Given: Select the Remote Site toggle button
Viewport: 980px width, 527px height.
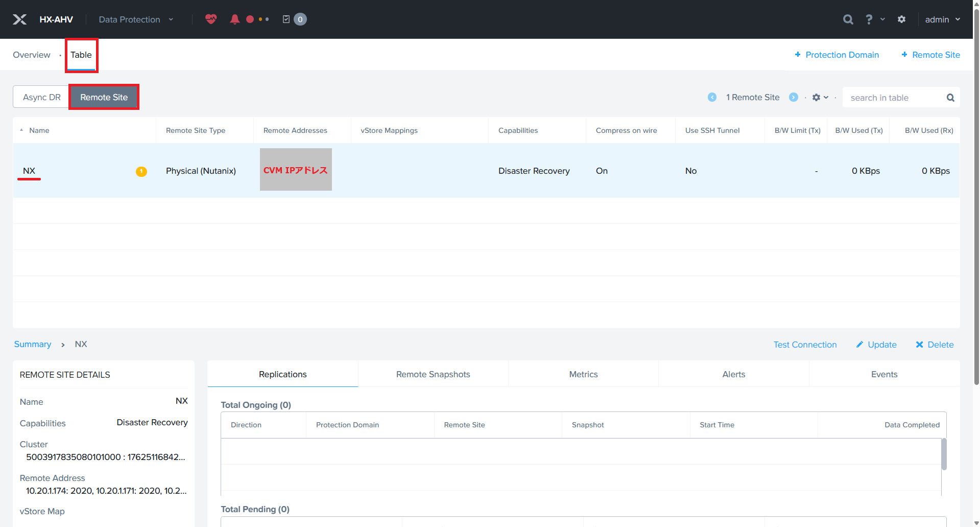Looking at the screenshot, I should 104,97.
